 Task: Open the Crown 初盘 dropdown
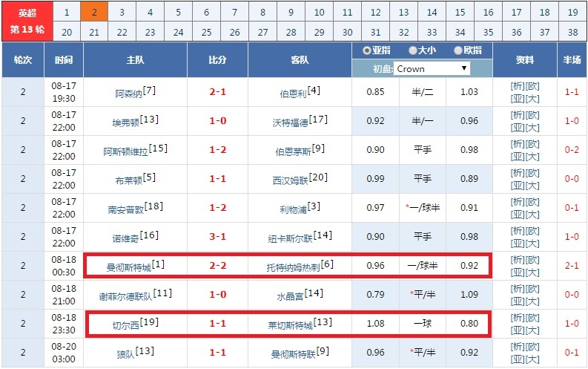coord(432,69)
